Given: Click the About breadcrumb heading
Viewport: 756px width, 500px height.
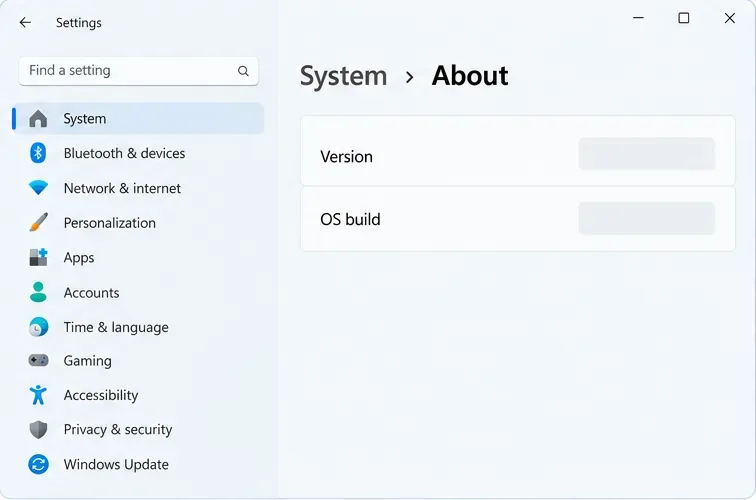Looking at the screenshot, I should click(x=470, y=76).
